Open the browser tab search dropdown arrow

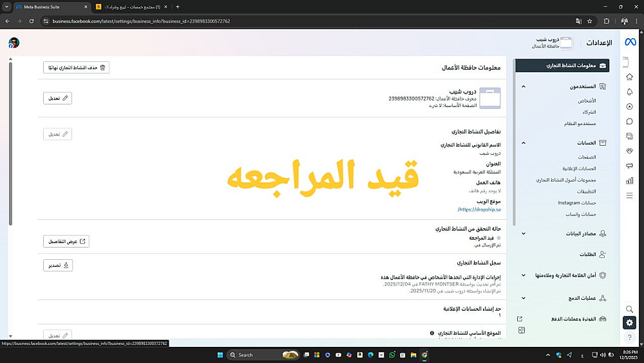pyautogui.click(x=6, y=7)
